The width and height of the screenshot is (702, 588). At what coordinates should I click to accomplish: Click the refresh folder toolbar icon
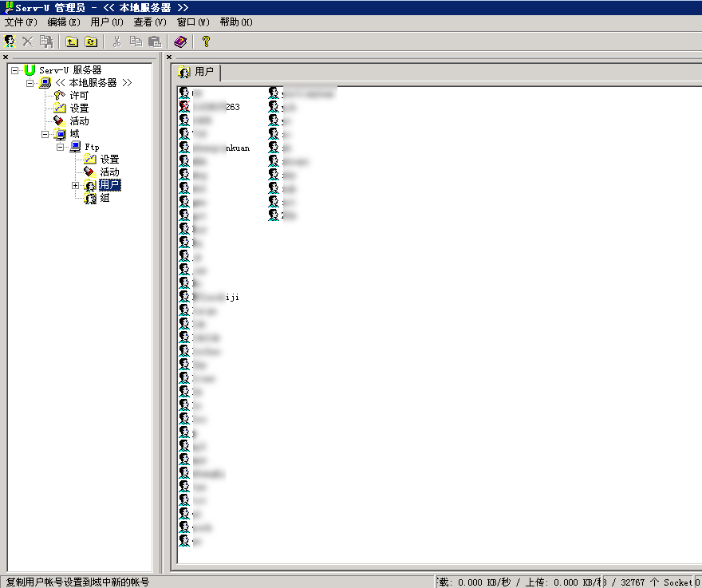click(x=91, y=41)
